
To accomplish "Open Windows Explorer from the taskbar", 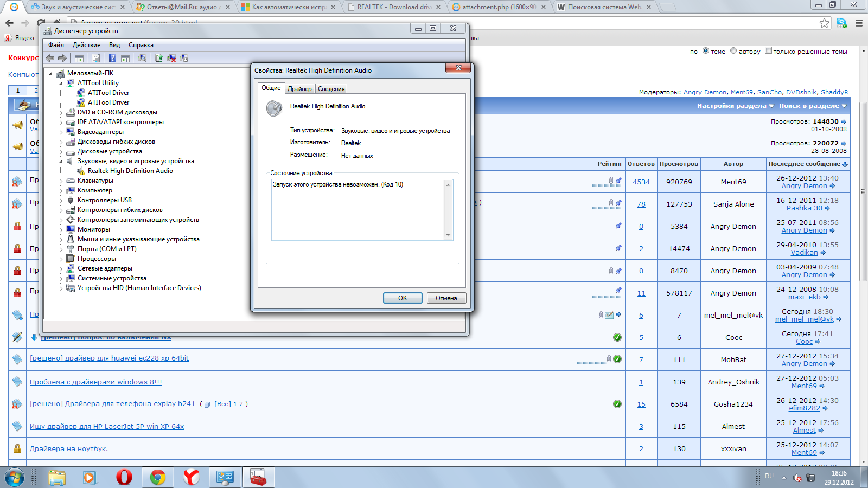I will click(57, 477).
